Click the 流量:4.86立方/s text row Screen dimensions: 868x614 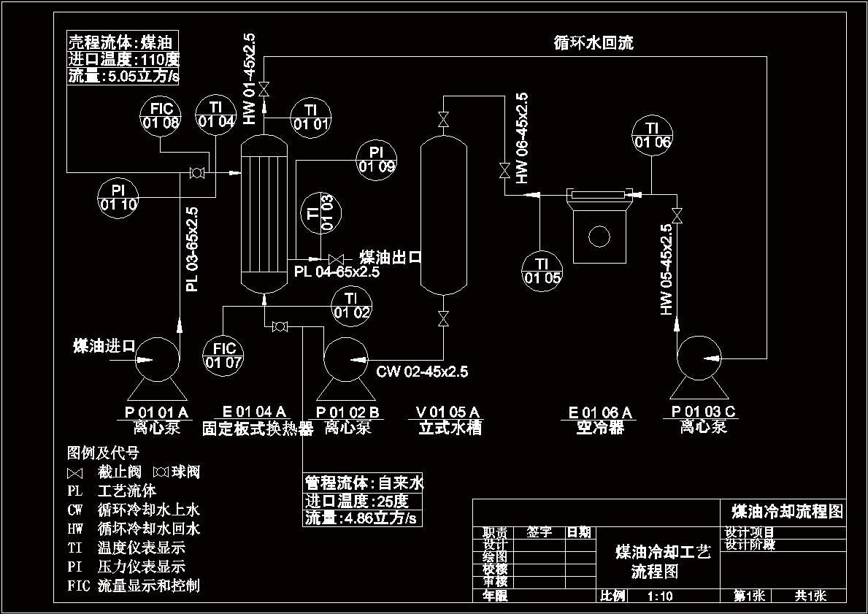pos(363,518)
